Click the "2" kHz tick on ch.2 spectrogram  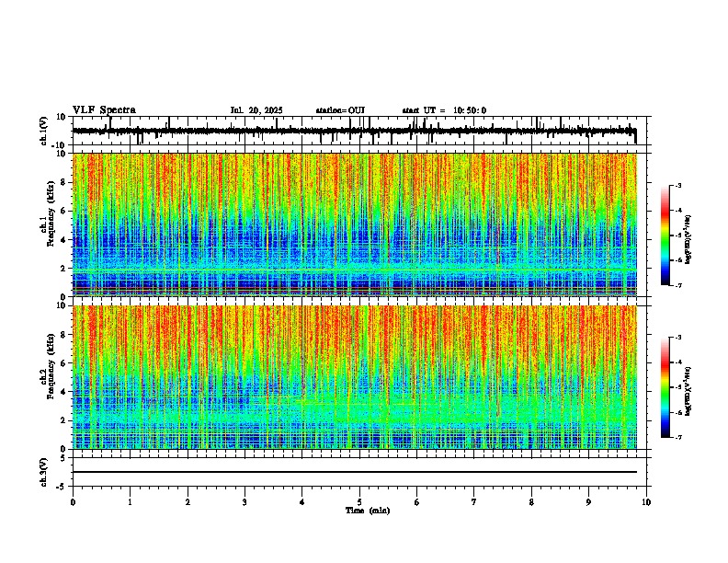(x=64, y=420)
